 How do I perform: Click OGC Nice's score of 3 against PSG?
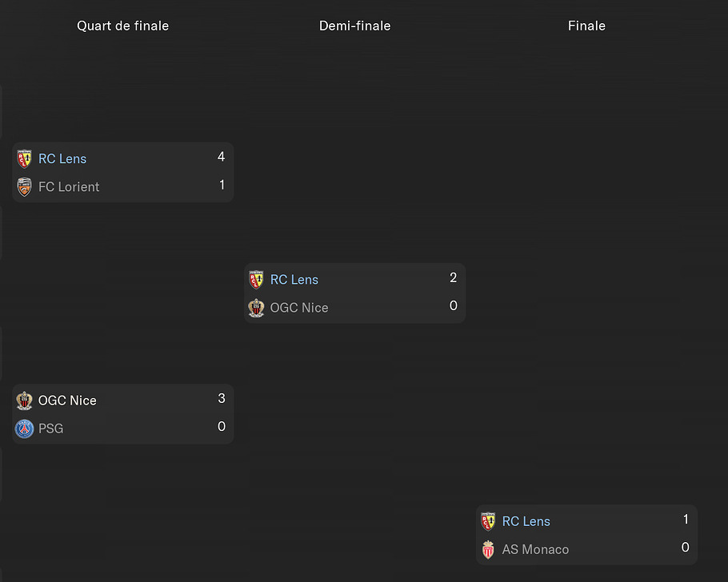pyautogui.click(x=221, y=399)
